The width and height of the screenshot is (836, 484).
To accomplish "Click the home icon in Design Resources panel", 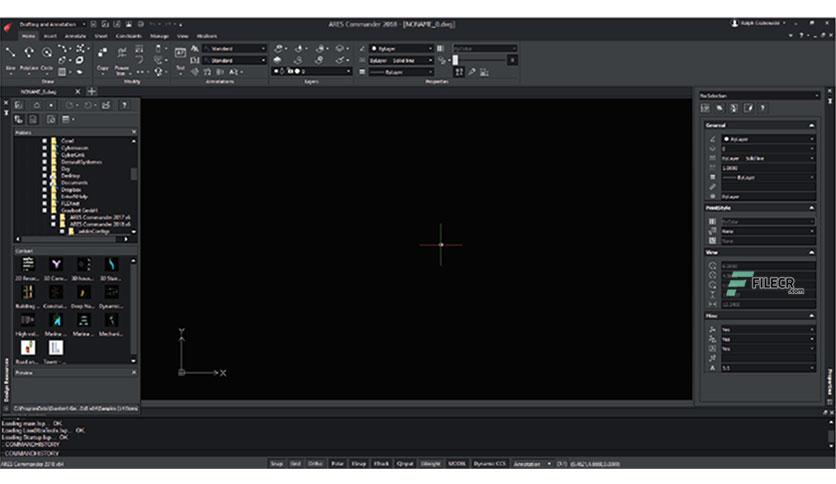I will click(x=36, y=105).
